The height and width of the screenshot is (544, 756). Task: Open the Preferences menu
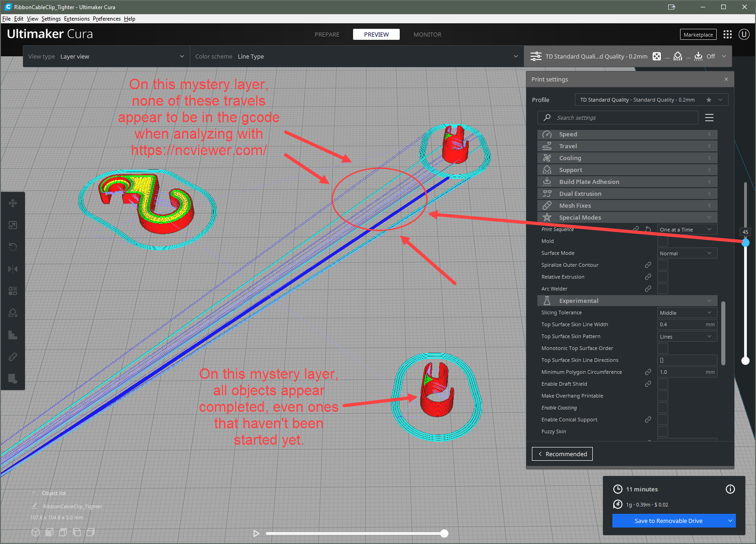click(107, 19)
